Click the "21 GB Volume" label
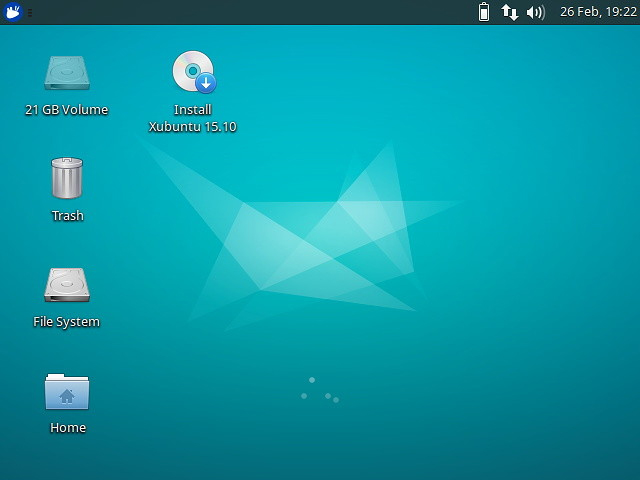Viewport: 640px width, 480px height. point(67,110)
